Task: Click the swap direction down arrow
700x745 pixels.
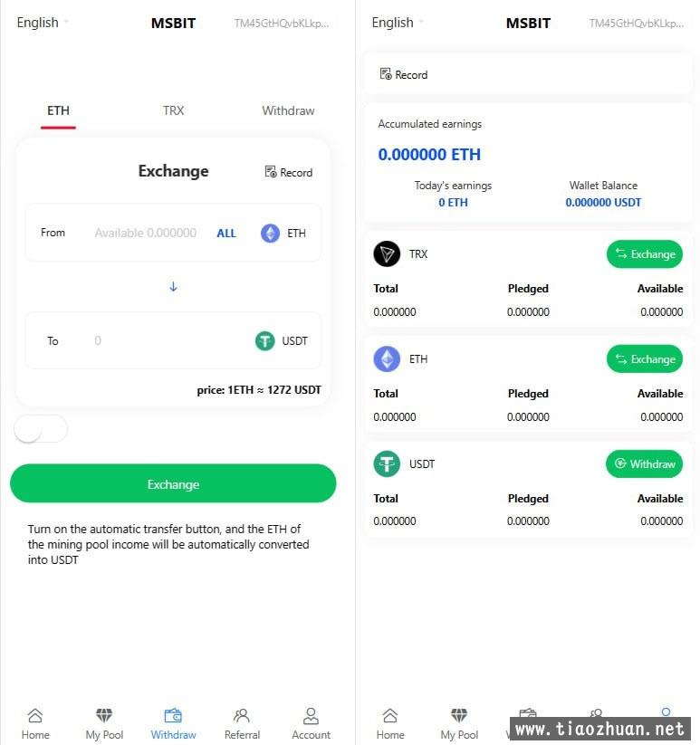Action: (174, 286)
